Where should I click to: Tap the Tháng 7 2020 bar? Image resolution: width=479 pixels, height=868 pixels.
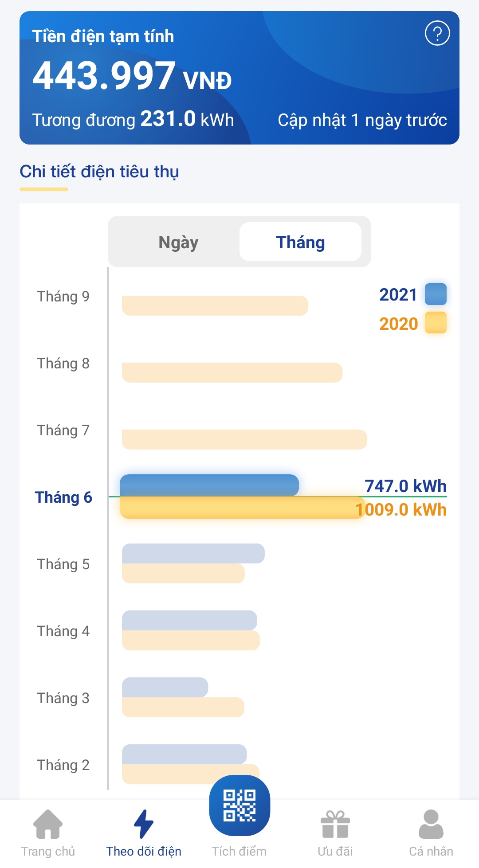pos(244,439)
